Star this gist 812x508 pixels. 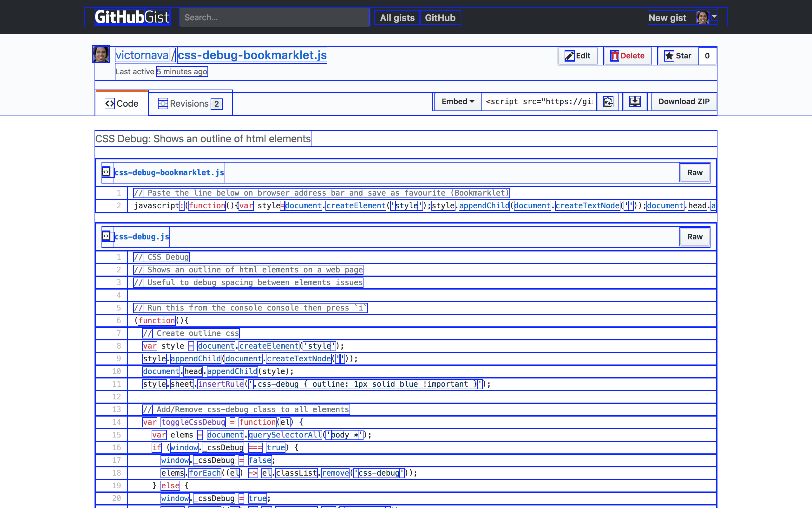click(678, 56)
